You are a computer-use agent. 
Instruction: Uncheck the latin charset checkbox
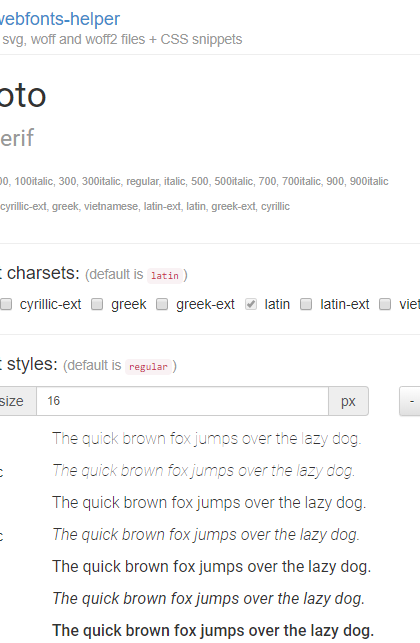coord(251,304)
